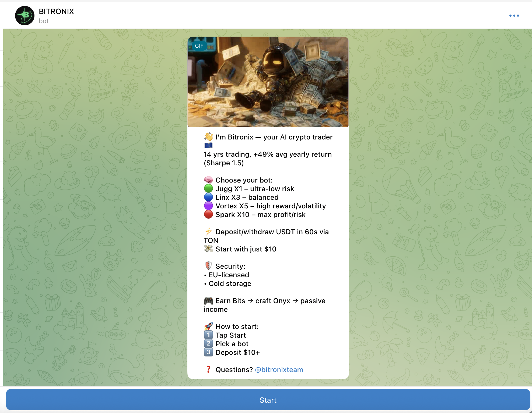Screen dimensions: 532x413
Task: Open the @bitronixteam link
Action: tap(279, 370)
